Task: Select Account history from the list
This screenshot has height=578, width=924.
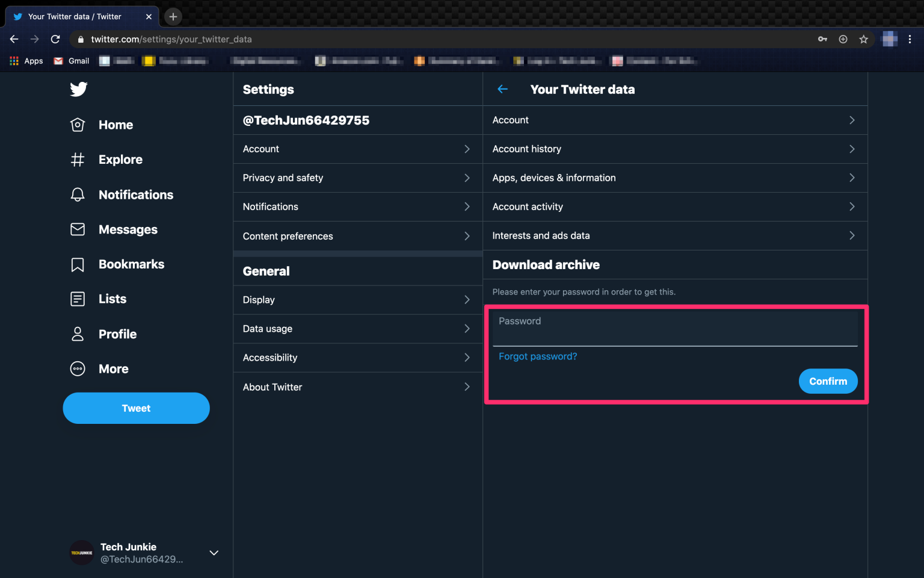Action: click(676, 149)
